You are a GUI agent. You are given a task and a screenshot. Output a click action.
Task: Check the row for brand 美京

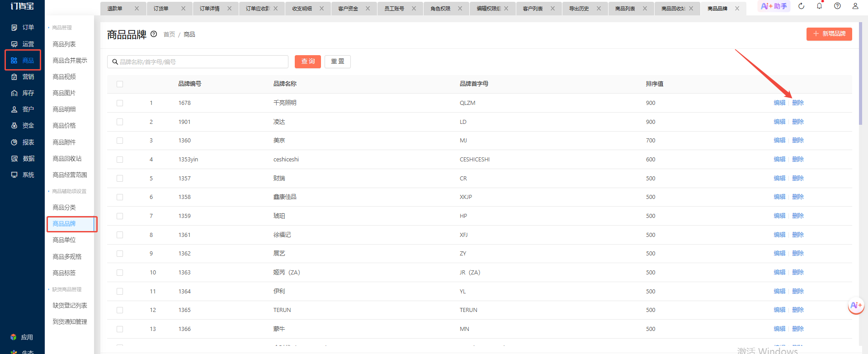coord(120,141)
